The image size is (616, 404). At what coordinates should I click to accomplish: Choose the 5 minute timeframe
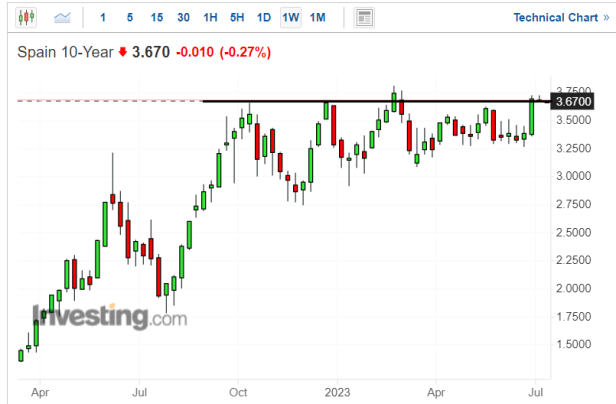[130, 18]
